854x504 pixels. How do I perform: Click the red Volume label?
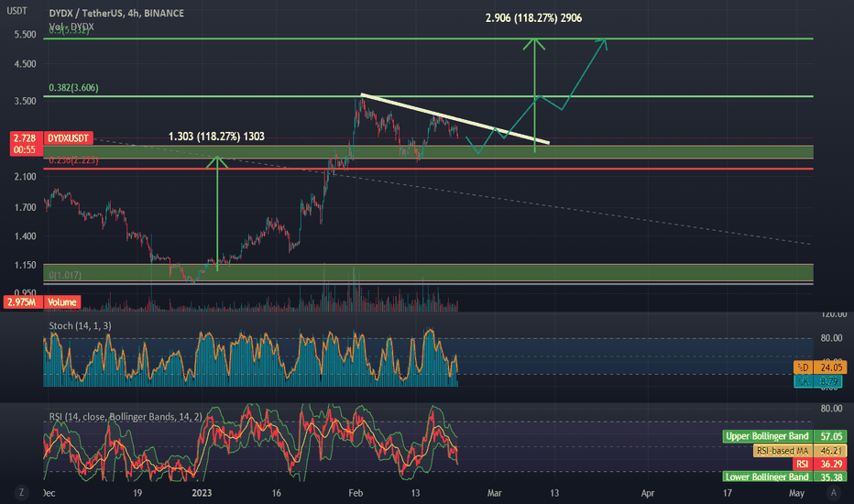point(61,302)
